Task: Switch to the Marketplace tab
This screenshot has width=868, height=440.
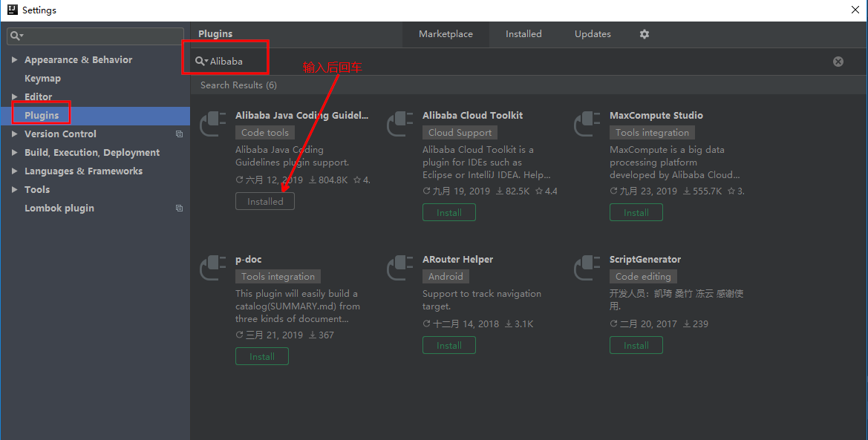Action: [446, 34]
